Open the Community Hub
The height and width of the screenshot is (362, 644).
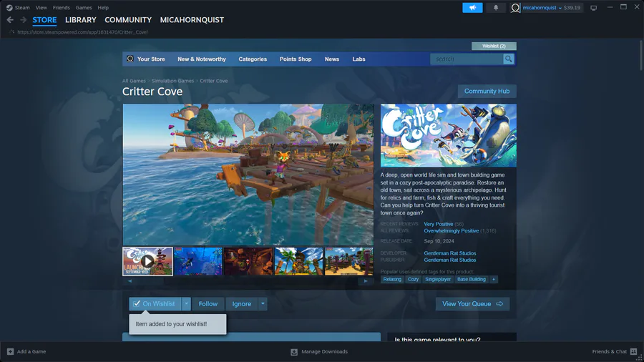(x=487, y=91)
